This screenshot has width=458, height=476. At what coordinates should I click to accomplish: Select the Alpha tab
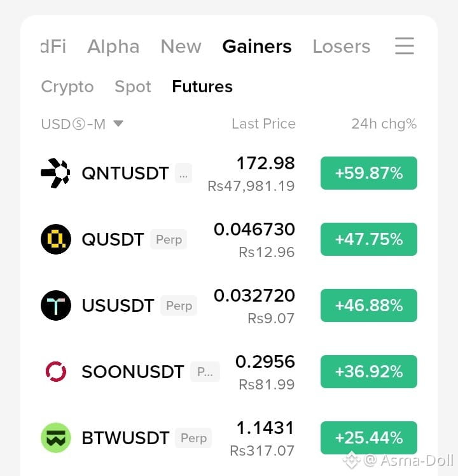(x=113, y=46)
